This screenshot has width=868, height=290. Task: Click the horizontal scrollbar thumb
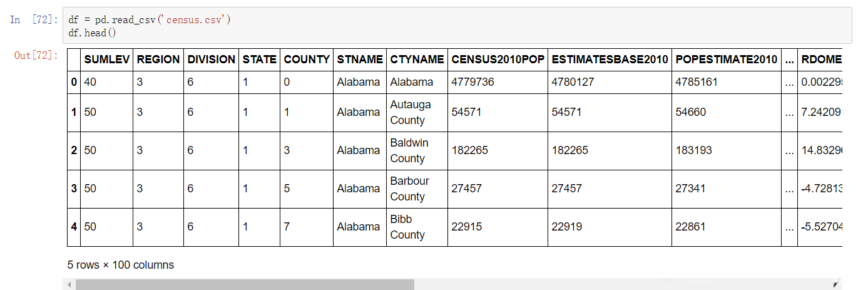pyautogui.click(x=244, y=285)
